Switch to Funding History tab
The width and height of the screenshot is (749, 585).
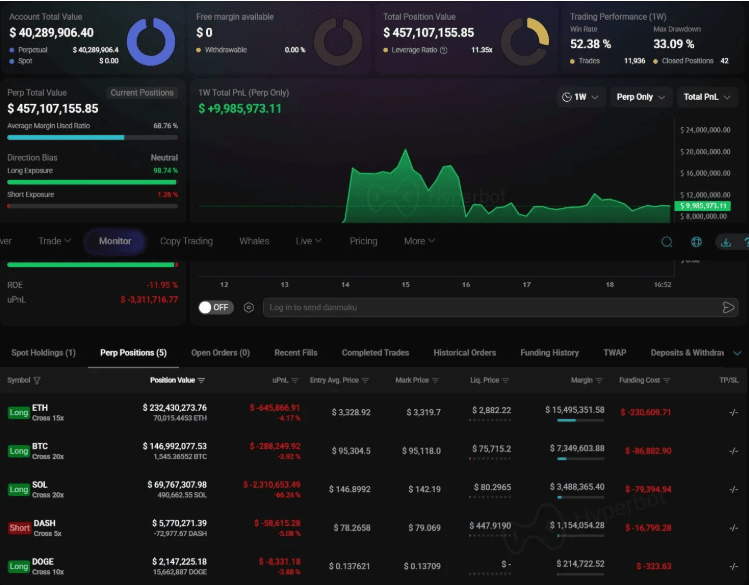click(549, 353)
